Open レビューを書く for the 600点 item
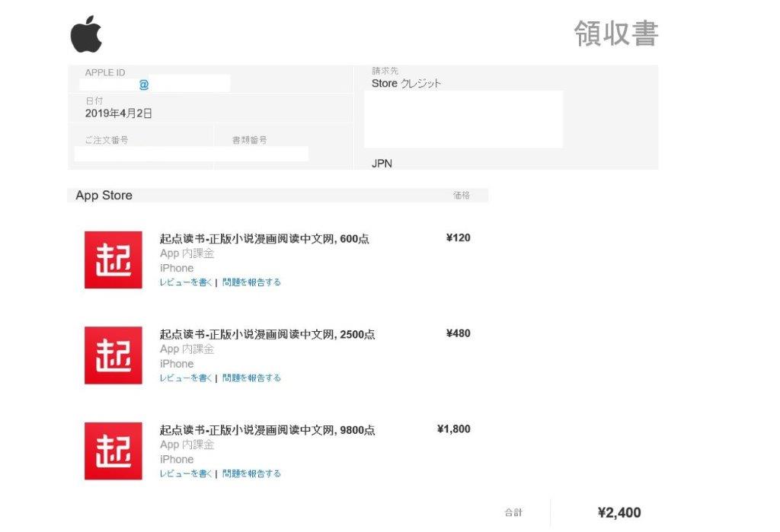Screen dimensions: 780x532 click(186, 282)
